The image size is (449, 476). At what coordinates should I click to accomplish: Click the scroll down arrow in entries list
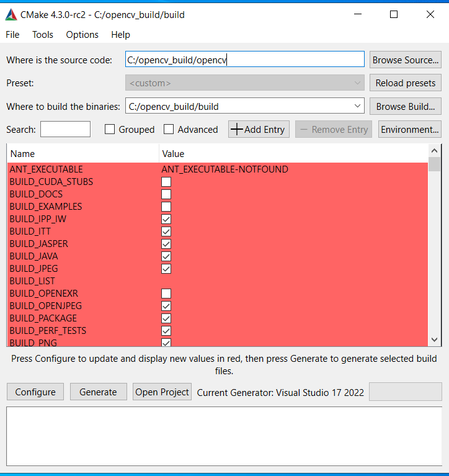pyautogui.click(x=434, y=339)
